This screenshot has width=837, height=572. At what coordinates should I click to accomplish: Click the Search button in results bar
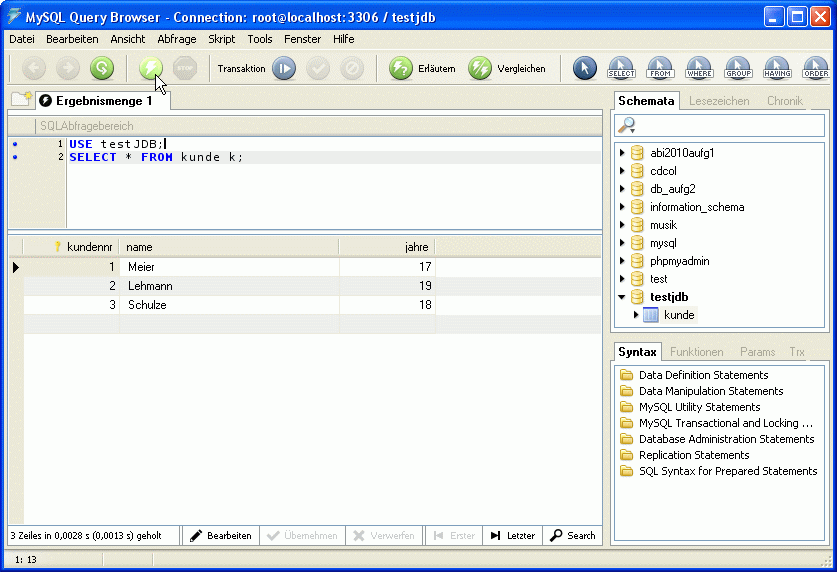pyautogui.click(x=573, y=536)
